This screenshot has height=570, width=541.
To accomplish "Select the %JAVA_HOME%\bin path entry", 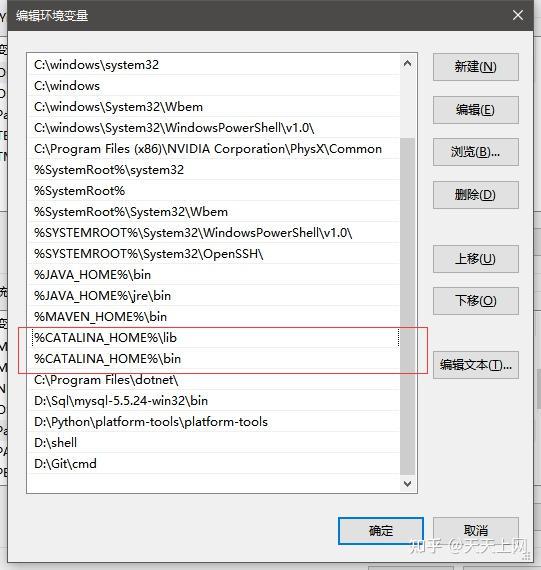I will pos(214,275).
